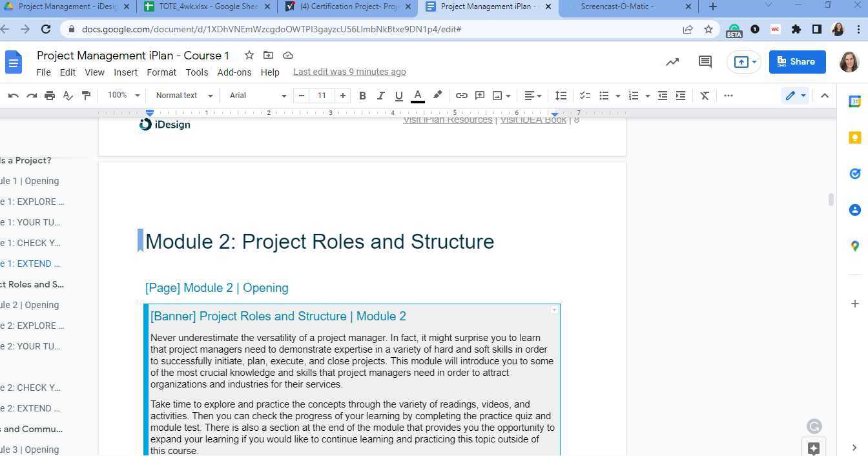Open Google Calendar from the side panel
Screen dimensions: 868x456
pyautogui.click(x=854, y=101)
